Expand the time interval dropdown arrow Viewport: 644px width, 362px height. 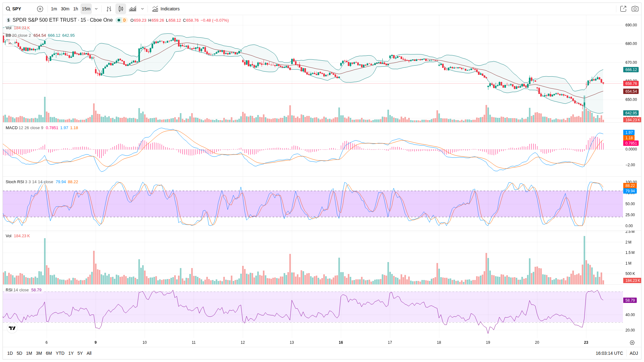click(x=96, y=9)
